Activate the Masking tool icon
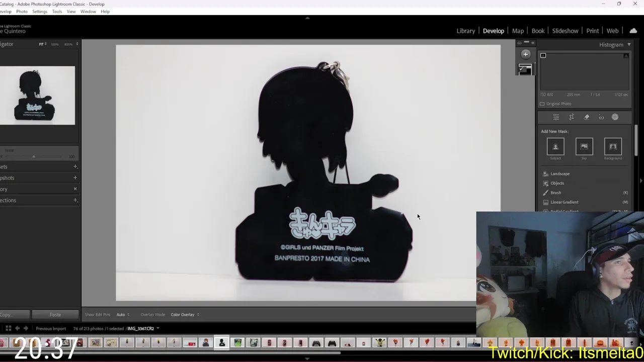The width and height of the screenshot is (644, 362). pyautogui.click(x=615, y=117)
